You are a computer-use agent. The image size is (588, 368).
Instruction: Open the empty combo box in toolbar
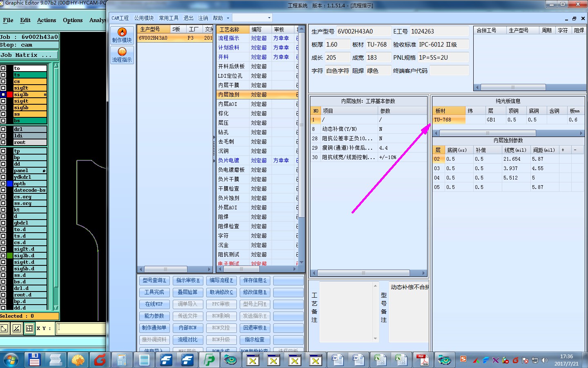[252, 18]
